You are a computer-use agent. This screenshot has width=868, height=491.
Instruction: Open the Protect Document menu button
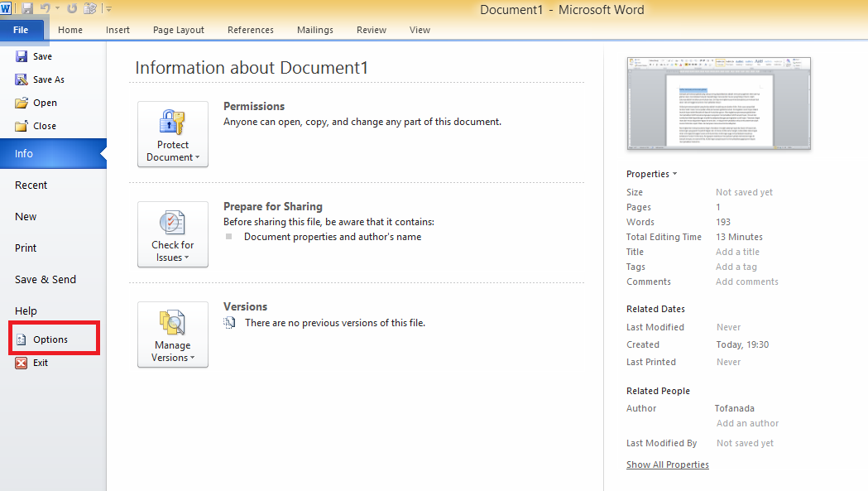(173, 134)
